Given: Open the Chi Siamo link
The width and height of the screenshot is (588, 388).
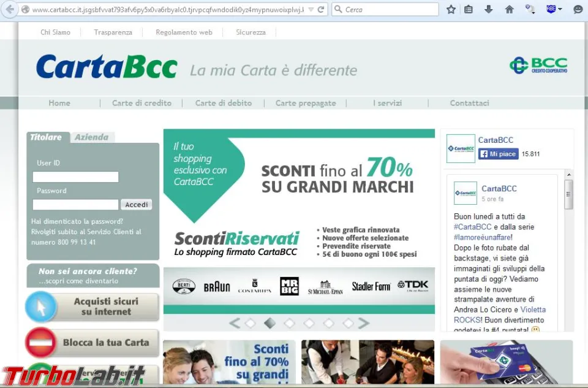Looking at the screenshot, I should 55,32.
